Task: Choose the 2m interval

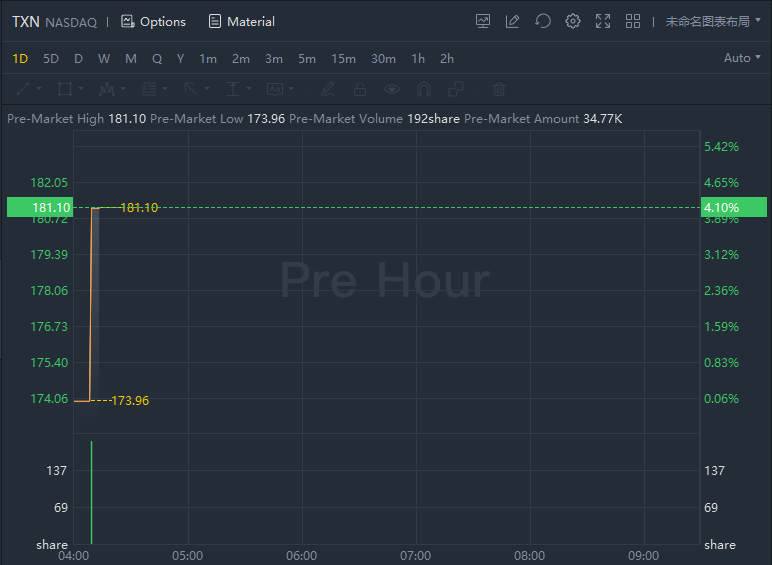Action: pos(241,59)
